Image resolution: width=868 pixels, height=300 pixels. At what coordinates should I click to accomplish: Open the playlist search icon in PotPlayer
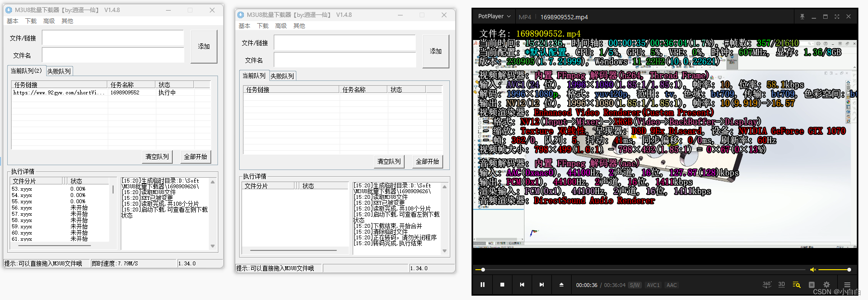pos(796,285)
